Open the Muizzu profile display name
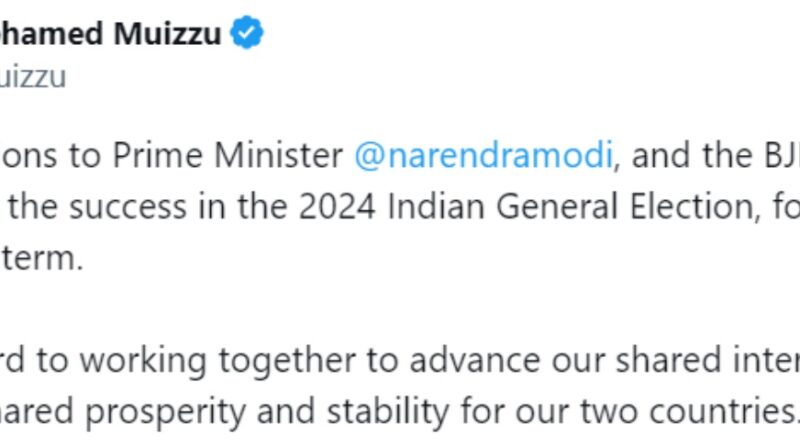Screen dimensions: 800x445 110,34
